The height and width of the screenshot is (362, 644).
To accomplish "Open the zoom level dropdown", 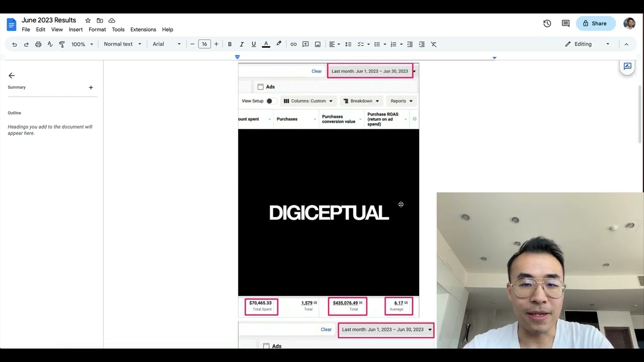I will coord(82,44).
